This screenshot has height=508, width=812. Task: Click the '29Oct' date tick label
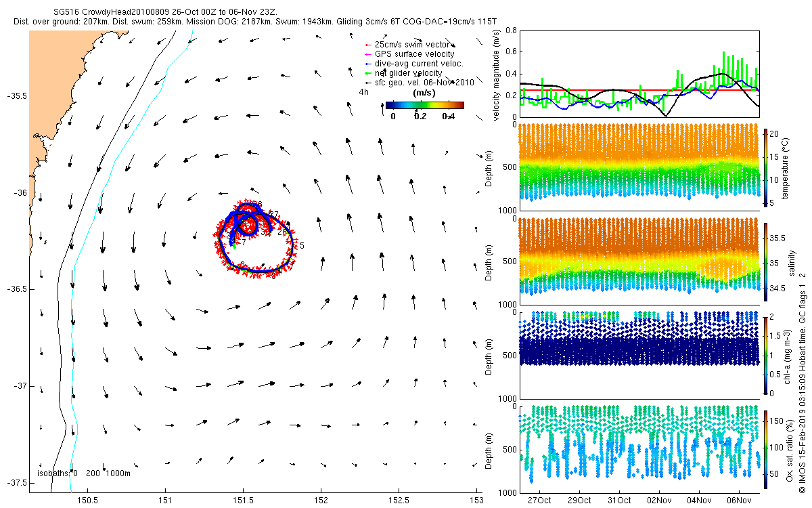[x=579, y=500]
